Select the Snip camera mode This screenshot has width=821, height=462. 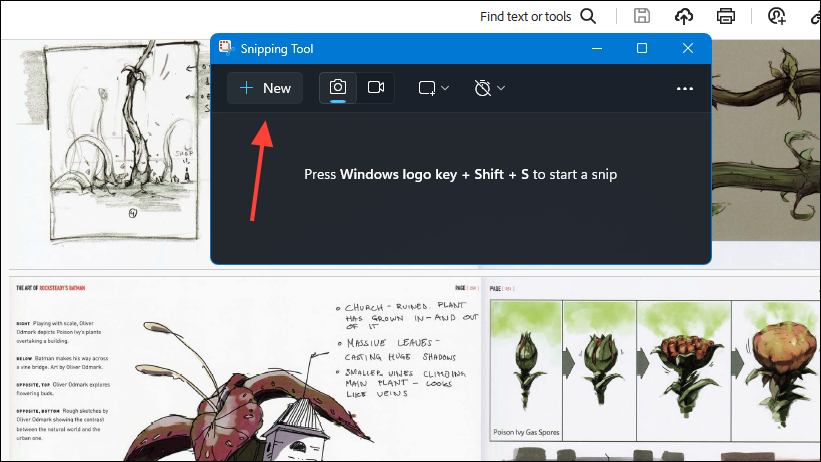click(338, 87)
